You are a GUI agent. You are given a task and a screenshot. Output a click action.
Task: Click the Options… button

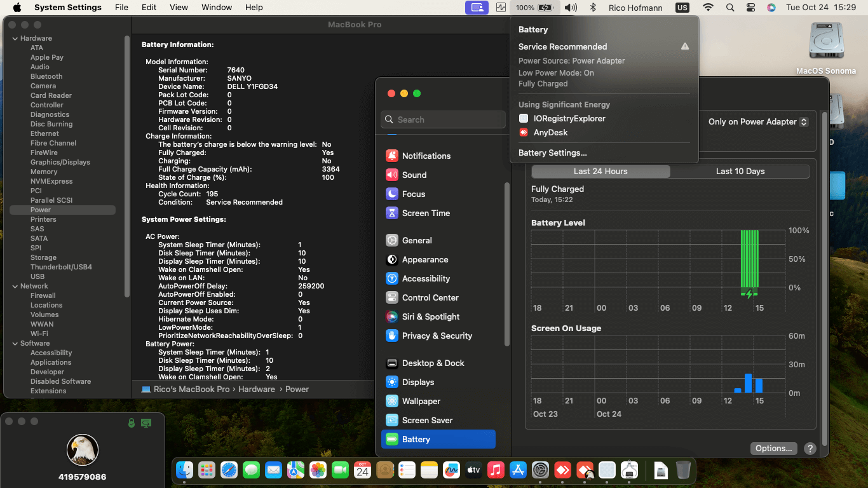coord(773,448)
